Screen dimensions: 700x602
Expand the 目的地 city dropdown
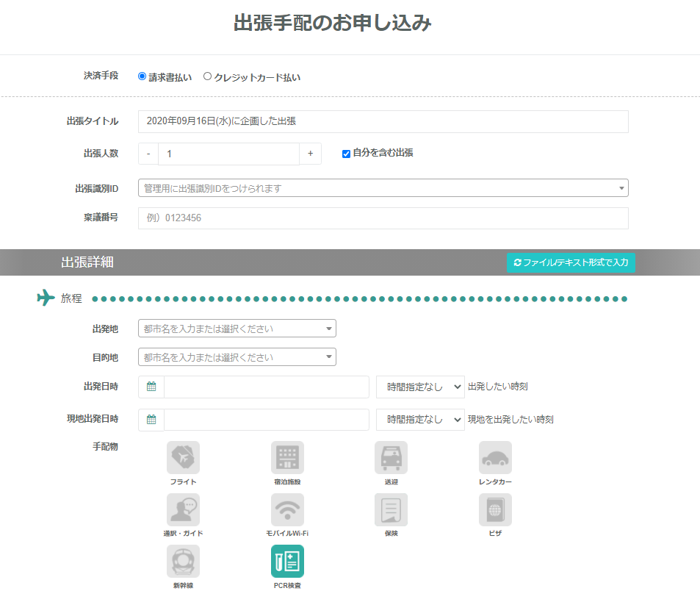(x=237, y=357)
